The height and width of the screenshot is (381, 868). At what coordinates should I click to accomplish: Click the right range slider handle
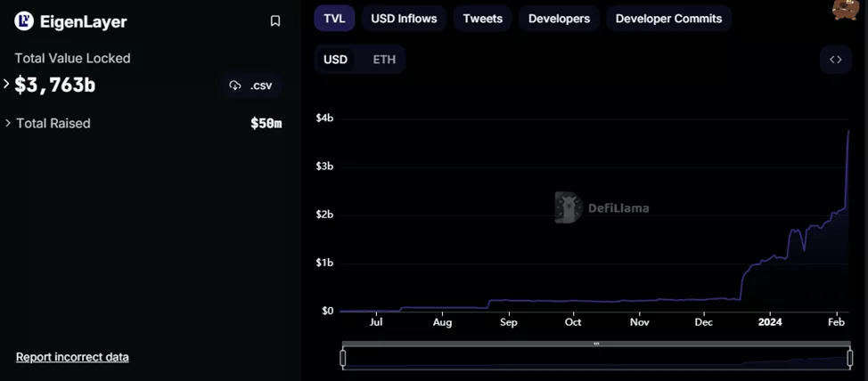pyautogui.click(x=850, y=358)
